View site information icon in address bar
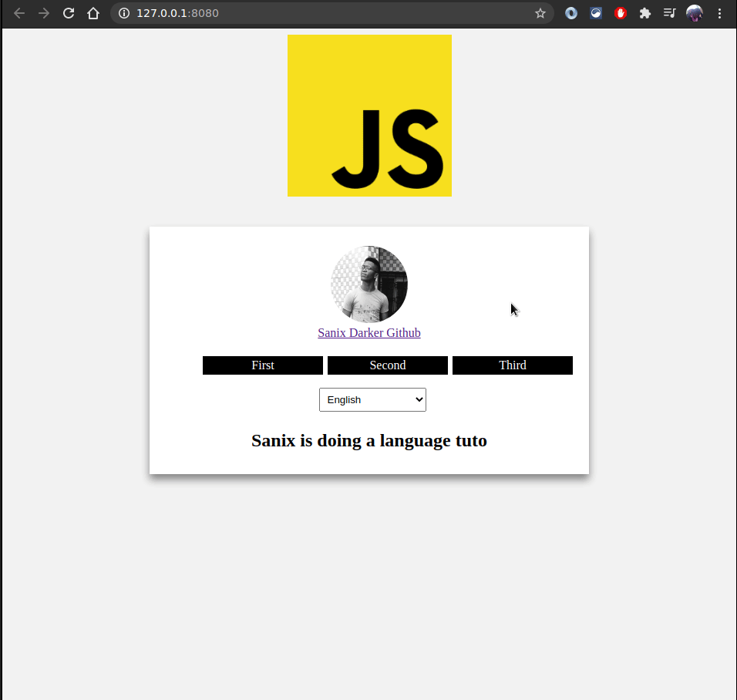The height and width of the screenshot is (700, 737). point(124,13)
